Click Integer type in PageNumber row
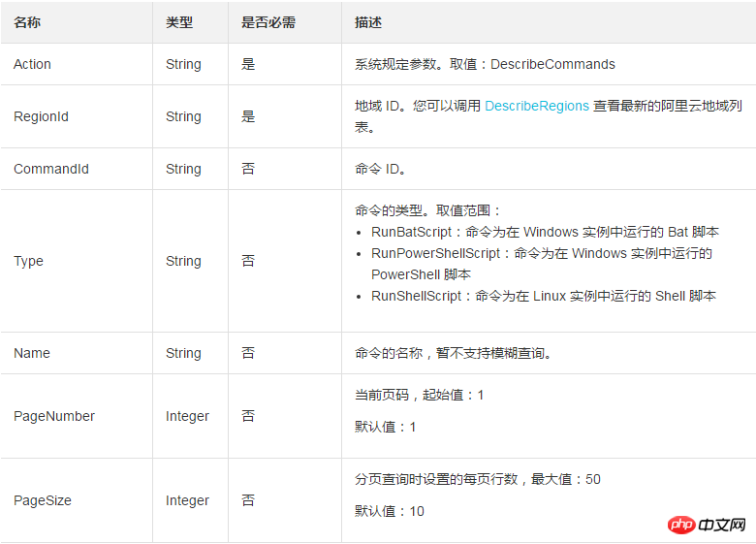756x544 pixels. [x=188, y=416]
